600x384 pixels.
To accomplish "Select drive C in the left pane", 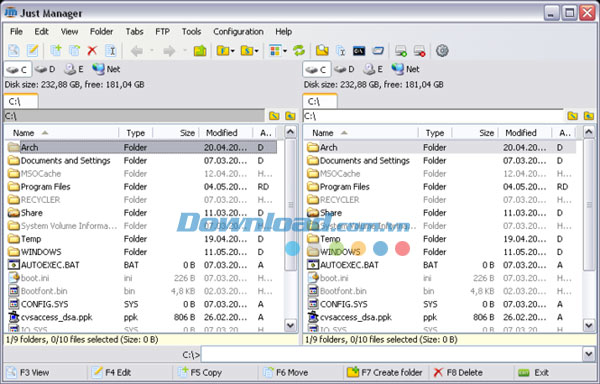I will (x=18, y=70).
